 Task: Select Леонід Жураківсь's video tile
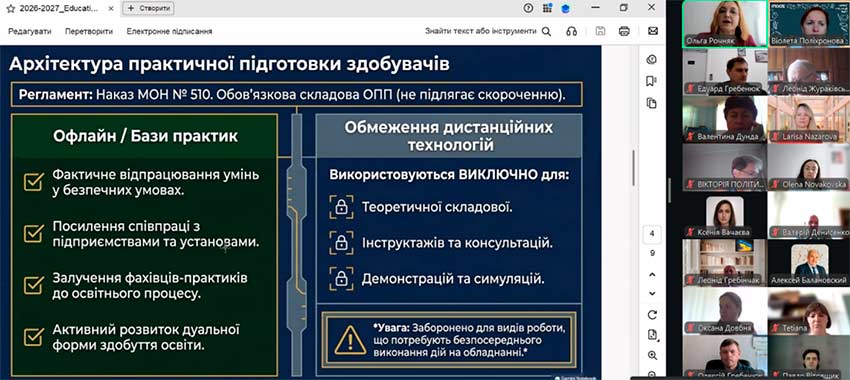click(x=809, y=72)
